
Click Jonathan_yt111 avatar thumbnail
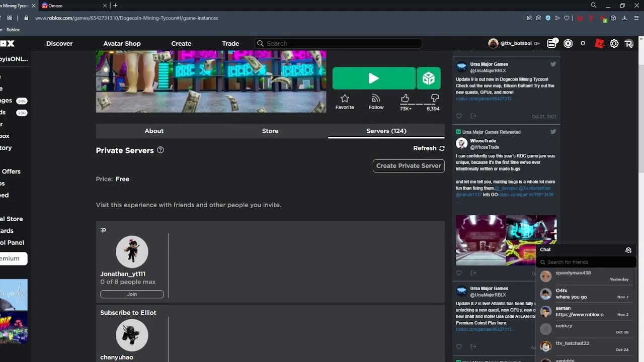tap(132, 251)
